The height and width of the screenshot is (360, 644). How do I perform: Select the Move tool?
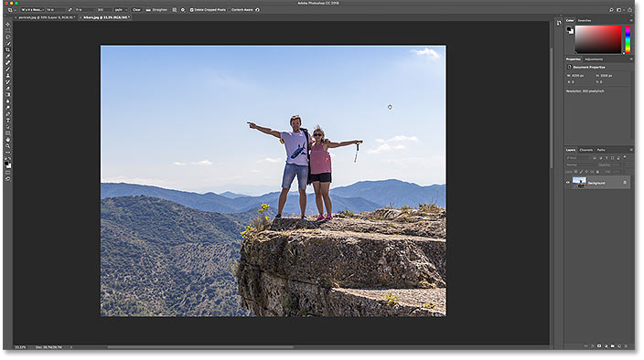[8, 24]
